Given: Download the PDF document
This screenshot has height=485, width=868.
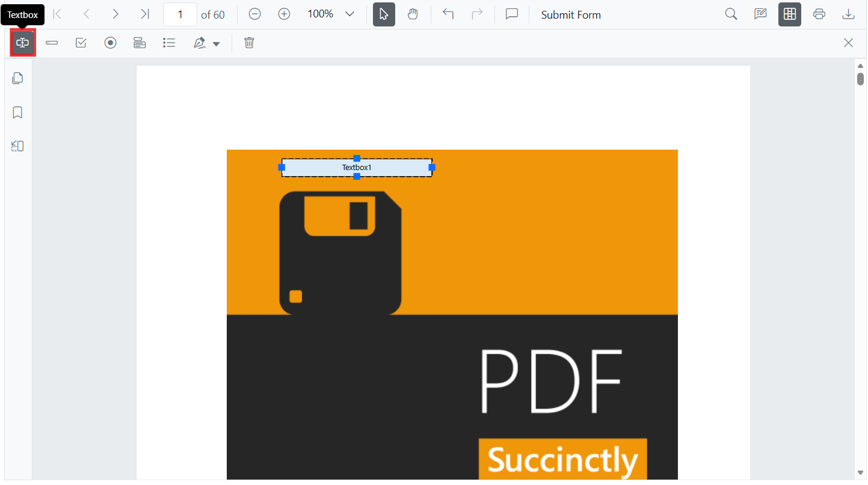Looking at the screenshot, I should pos(848,14).
